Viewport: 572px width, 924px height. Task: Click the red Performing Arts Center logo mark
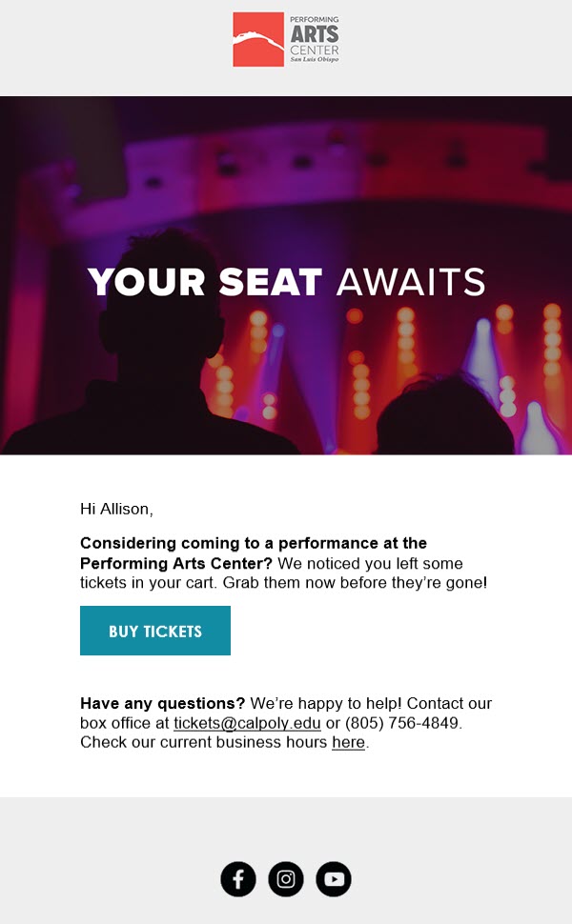click(258, 40)
